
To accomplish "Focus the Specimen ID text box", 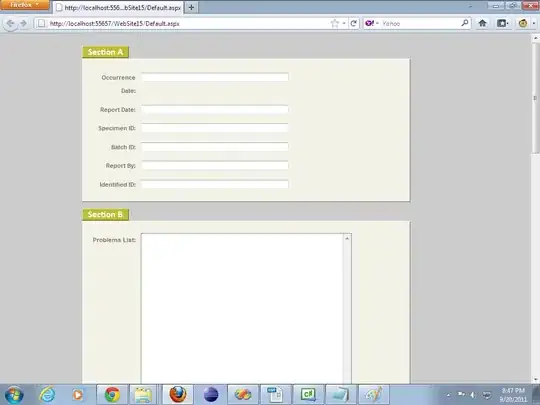I will click(215, 128).
